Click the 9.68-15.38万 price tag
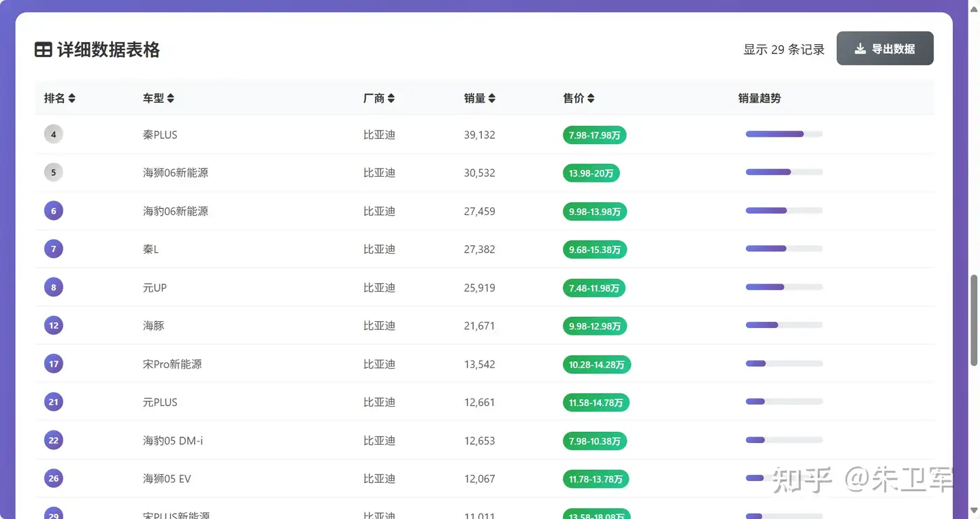This screenshot has height=519, width=980. [x=595, y=249]
